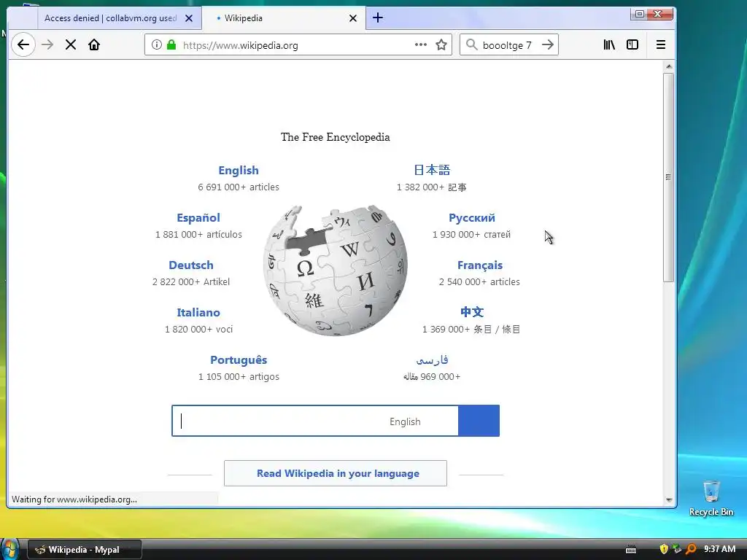
Task: Click the URL address bar
Action: (x=298, y=44)
